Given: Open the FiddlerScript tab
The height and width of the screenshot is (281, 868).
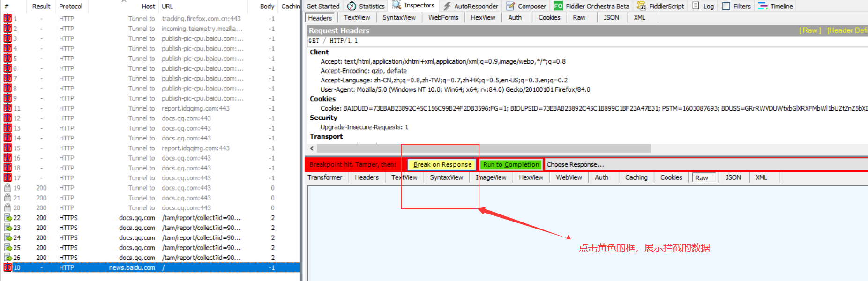Looking at the screenshot, I should [x=660, y=6].
